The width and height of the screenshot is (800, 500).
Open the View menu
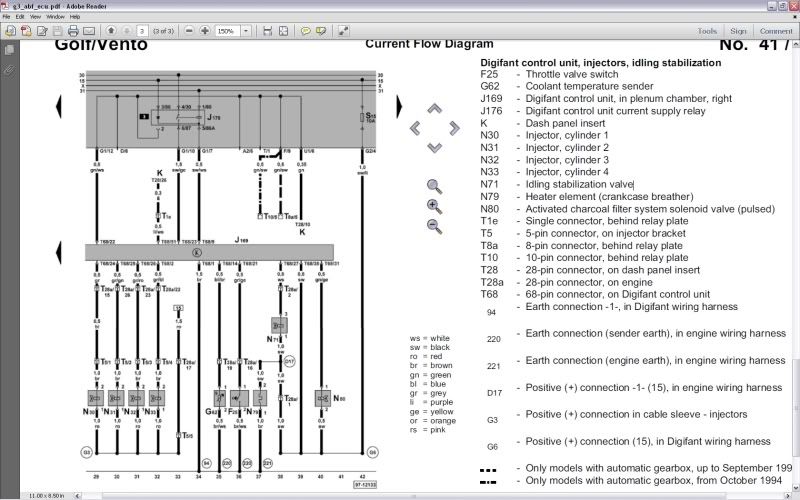(x=35, y=17)
